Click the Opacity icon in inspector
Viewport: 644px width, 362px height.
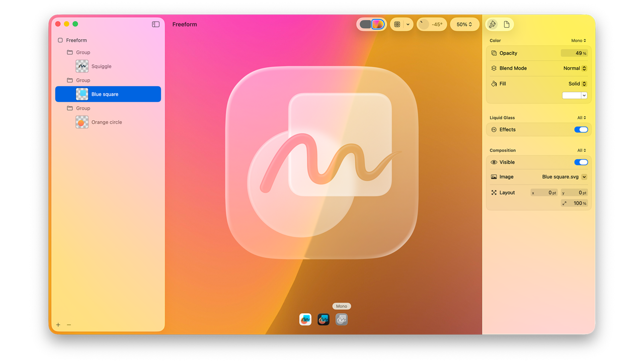(494, 53)
